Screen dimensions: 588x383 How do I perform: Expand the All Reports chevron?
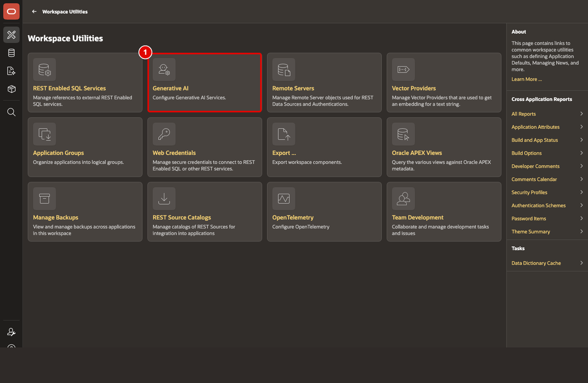582,114
